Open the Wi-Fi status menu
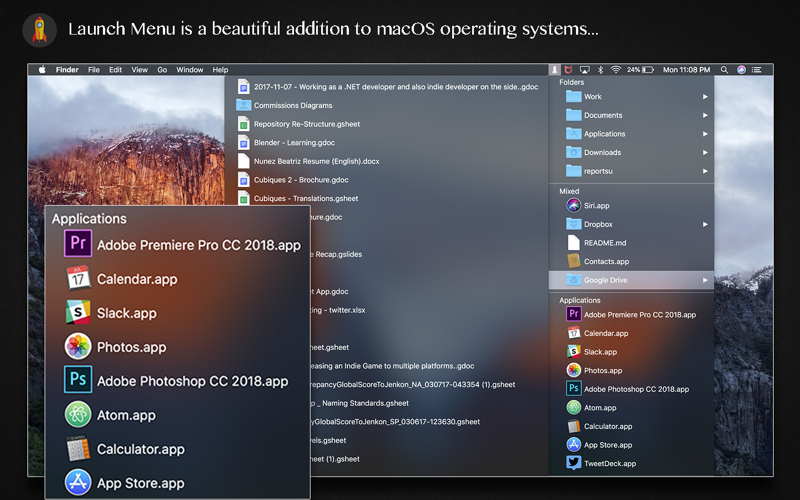The width and height of the screenshot is (800, 500). (x=616, y=70)
